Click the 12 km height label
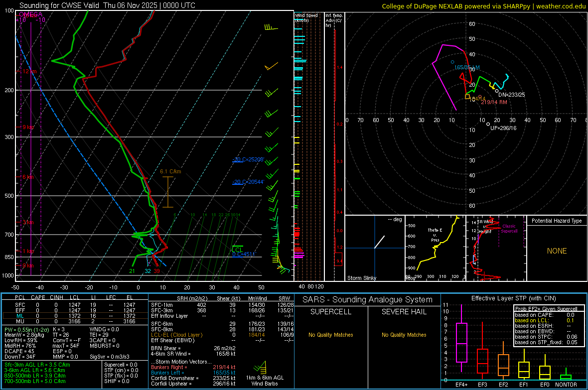Screen dimensions: 588x390 coord(30,71)
